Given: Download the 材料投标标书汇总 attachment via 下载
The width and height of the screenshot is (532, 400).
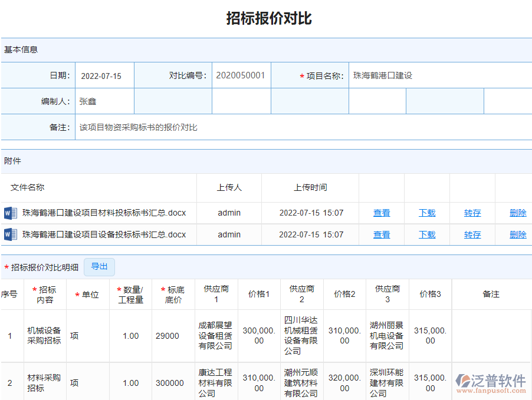Looking at the screenshot, I should pos(426,213).
